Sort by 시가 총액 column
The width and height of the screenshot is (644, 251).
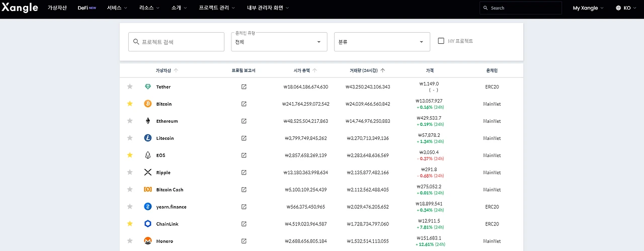coord(305,70)
